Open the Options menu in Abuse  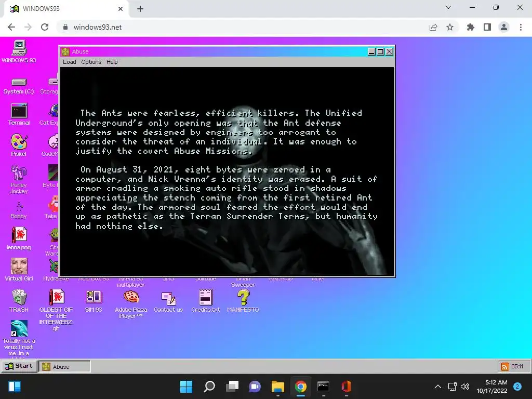91,62
